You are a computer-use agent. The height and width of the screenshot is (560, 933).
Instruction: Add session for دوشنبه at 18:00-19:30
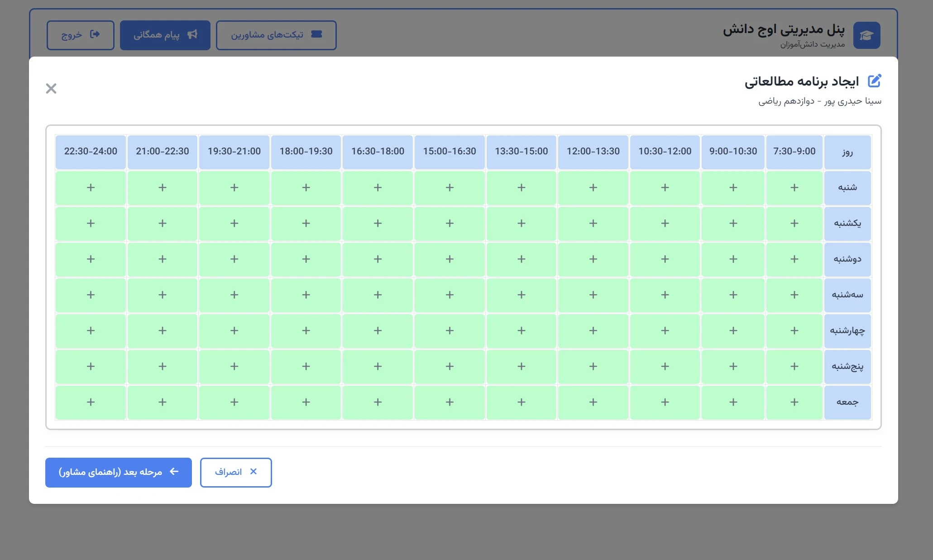pos(306,259)
